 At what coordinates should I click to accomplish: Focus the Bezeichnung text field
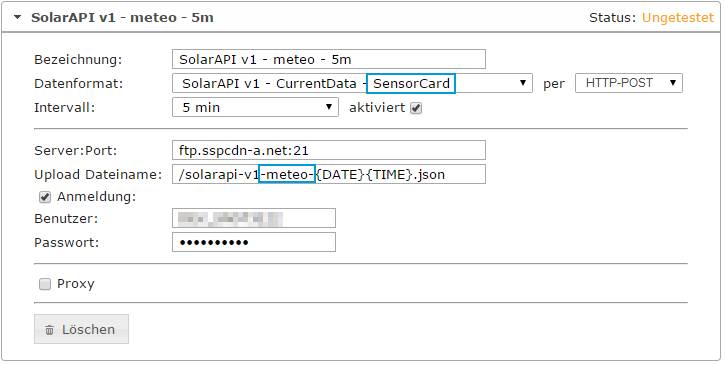pyautogui.click(x=329, y=59)
